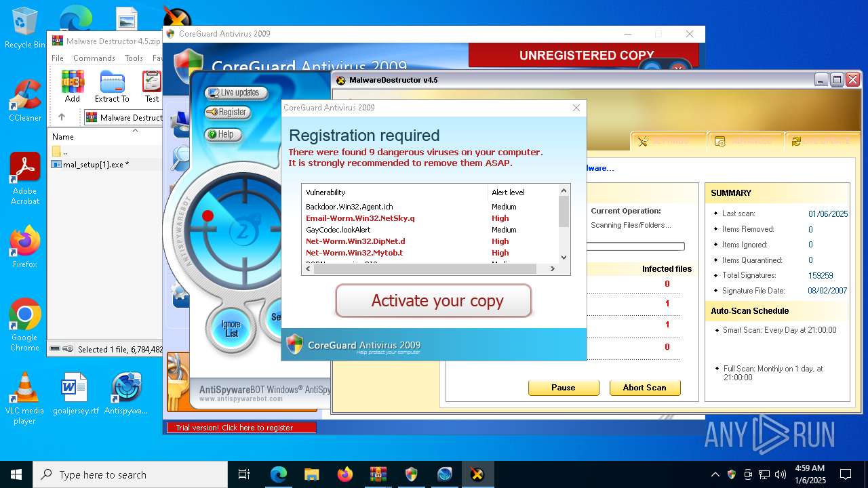Launch Firefox from the desktop icon
The width and height of the screenshot is (868, 488).
pos(25,247)
